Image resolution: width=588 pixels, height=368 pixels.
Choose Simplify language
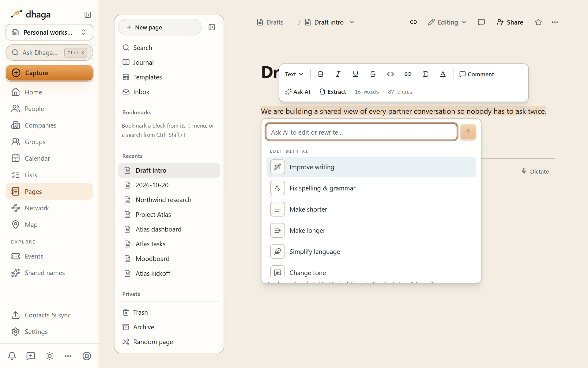(x=371, y=251)
